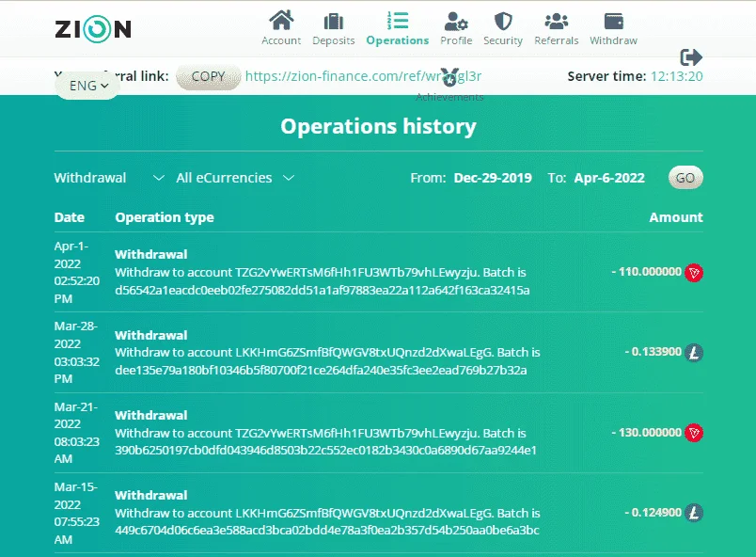
Task: Click the ZION logo
Action: [x=93, y=29]
